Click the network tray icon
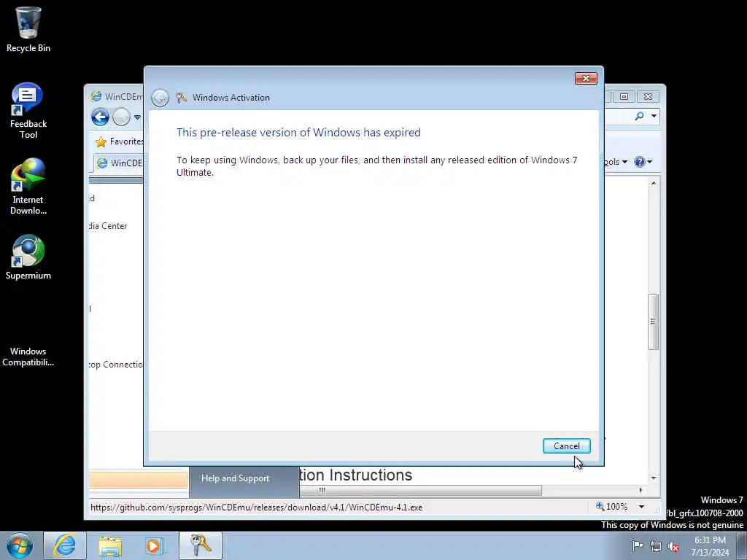 656,546
